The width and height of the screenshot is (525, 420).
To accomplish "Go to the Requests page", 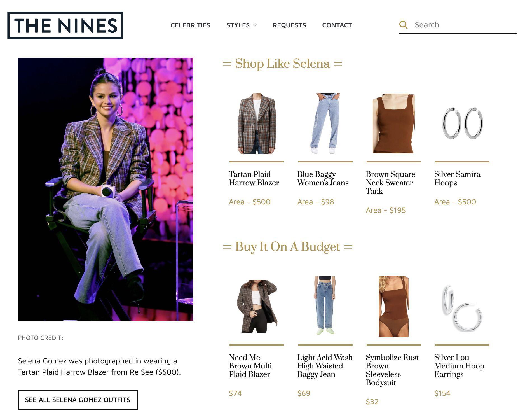I will [x=289, y=25].
